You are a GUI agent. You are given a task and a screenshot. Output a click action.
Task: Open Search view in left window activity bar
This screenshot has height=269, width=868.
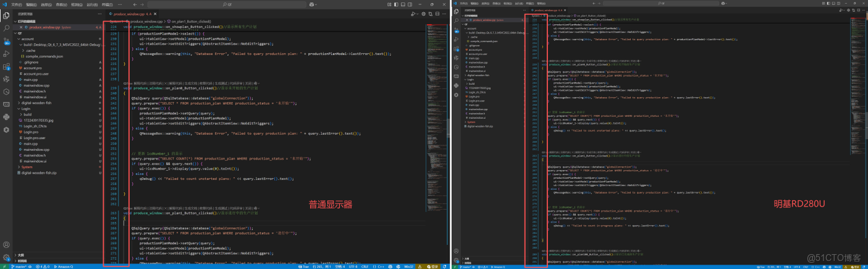point(6,28)
